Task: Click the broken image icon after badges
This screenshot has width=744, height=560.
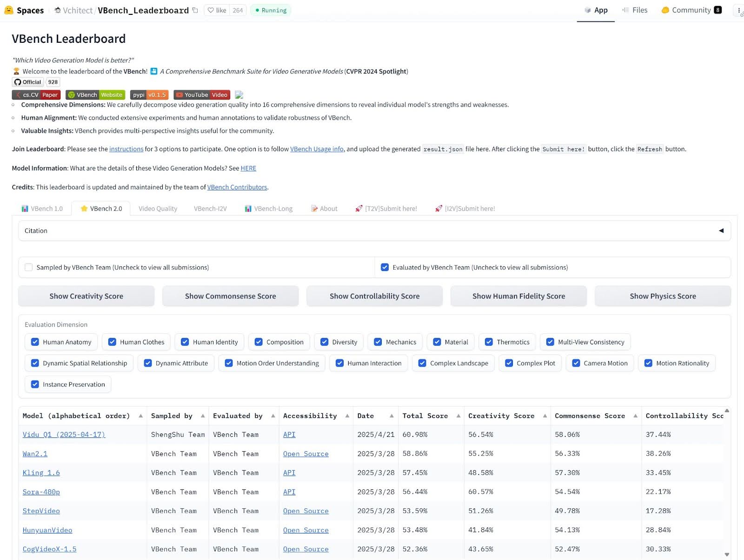Action: 239,95
